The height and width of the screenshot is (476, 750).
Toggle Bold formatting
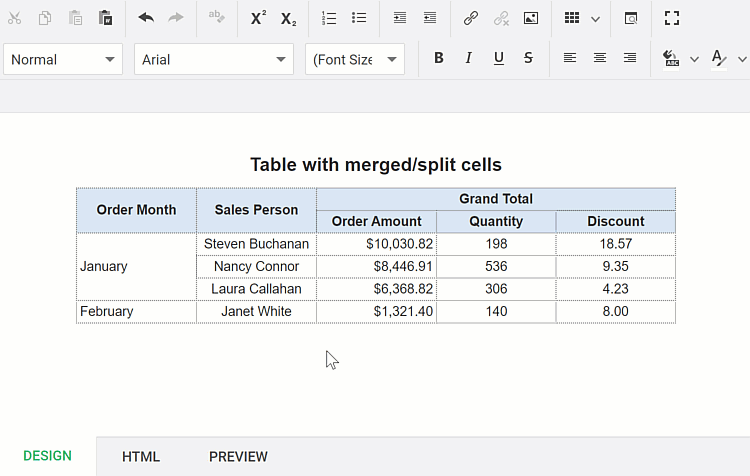438,59
